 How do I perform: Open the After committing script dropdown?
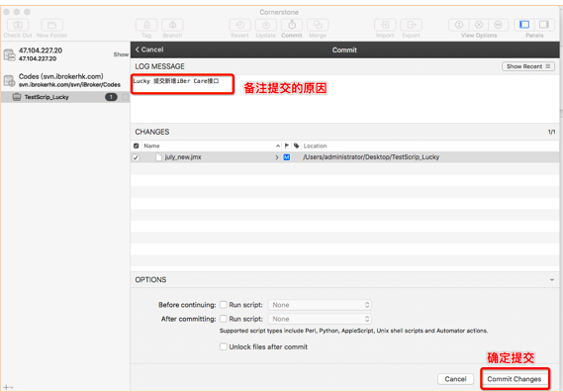320,319
